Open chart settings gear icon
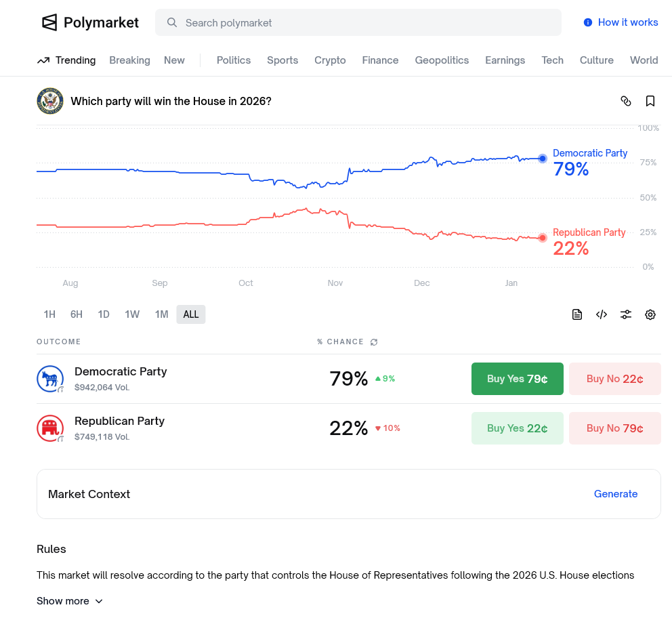This screenshot has width=672, height=618. click(650, 314)
